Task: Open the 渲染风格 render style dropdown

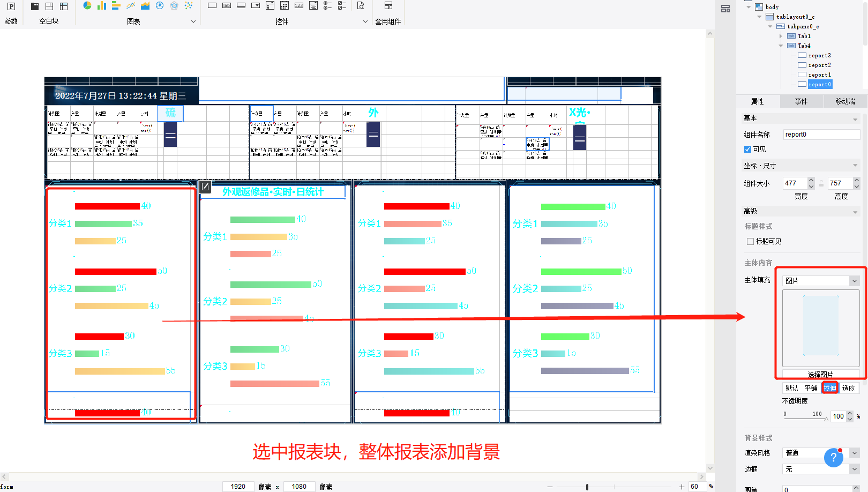Action: tap(855, 453)
